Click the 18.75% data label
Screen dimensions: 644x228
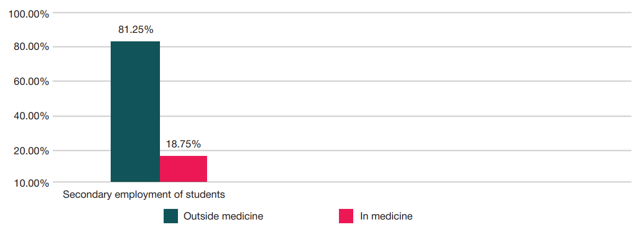tap(183, 144)
